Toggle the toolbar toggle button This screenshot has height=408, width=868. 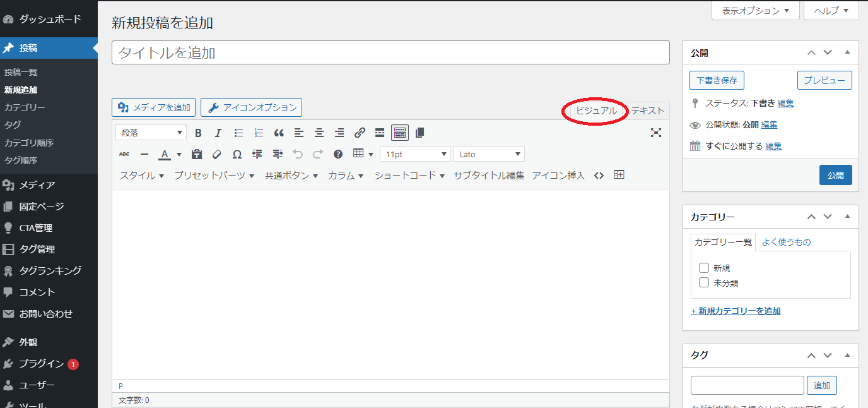point(400,133)
